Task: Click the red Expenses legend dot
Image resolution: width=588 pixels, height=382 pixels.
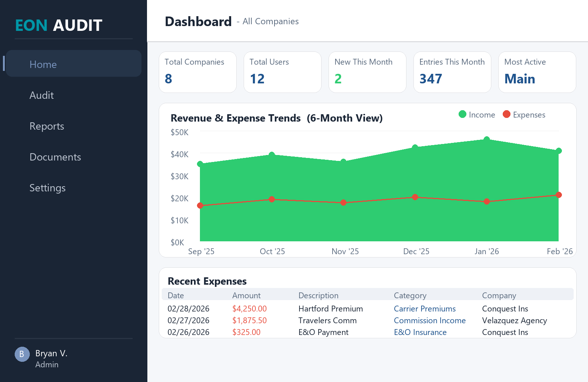Action: coord(507,114)
